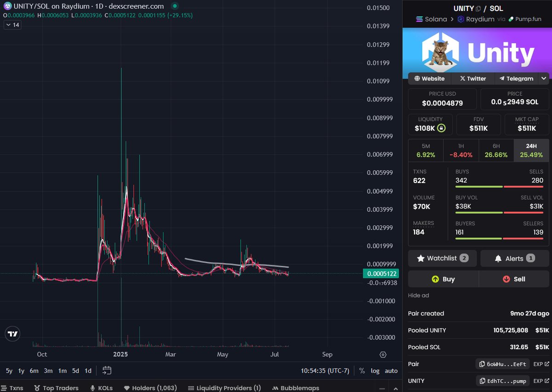
Task: Click the Pump.fun pill icon
Action: pyautogui.click(x=512, y=19)
